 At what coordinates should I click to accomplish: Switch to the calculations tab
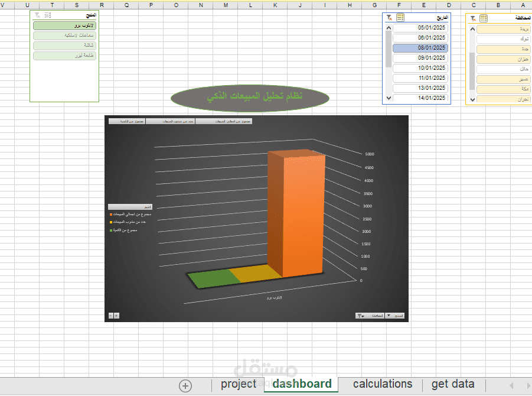click(x=382, y=384)
